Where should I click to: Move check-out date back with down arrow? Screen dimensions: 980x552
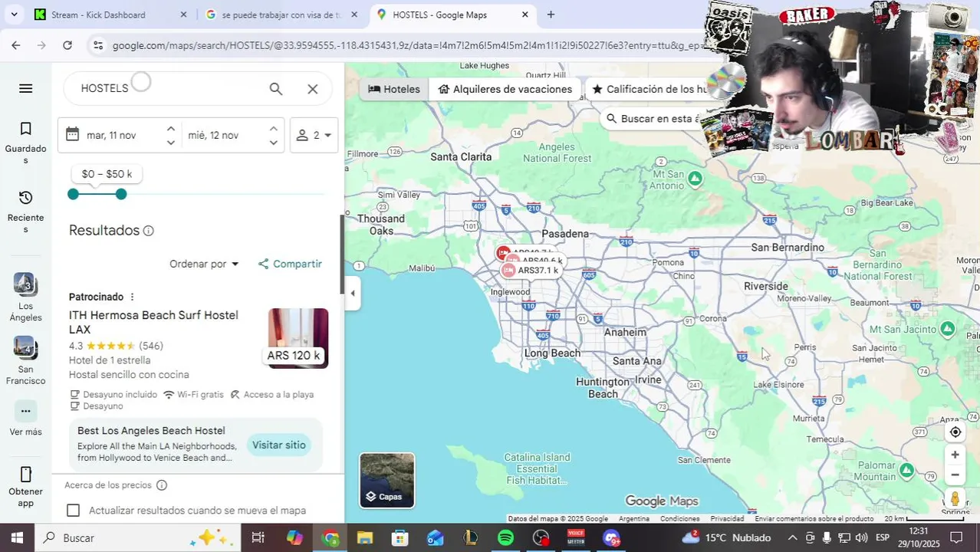[x=273, y=143]
